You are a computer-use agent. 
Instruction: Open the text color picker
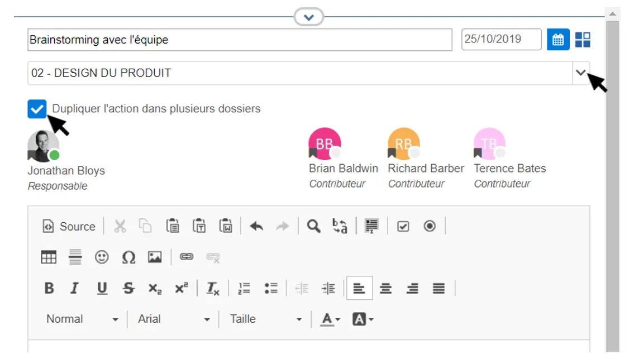(330, 319)
